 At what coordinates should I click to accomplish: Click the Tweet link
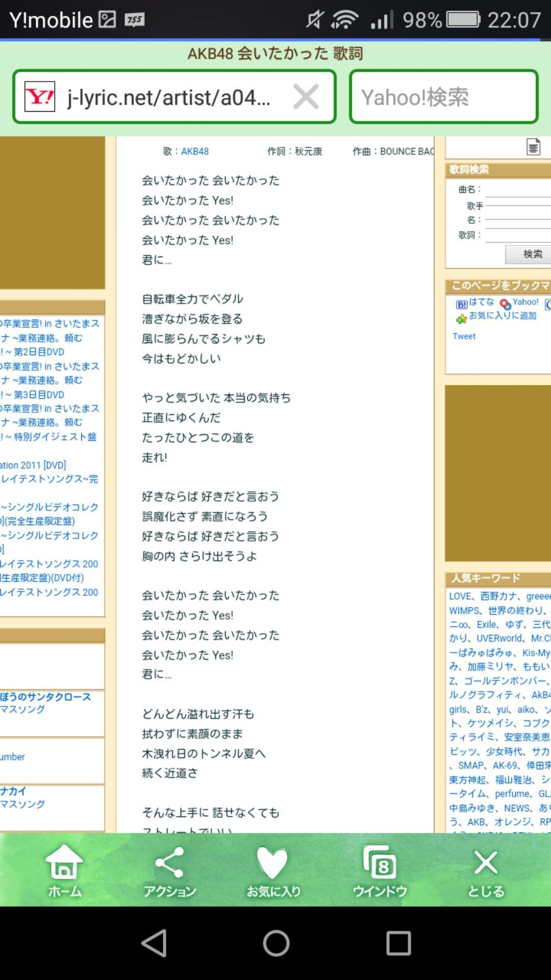[464, 336]
